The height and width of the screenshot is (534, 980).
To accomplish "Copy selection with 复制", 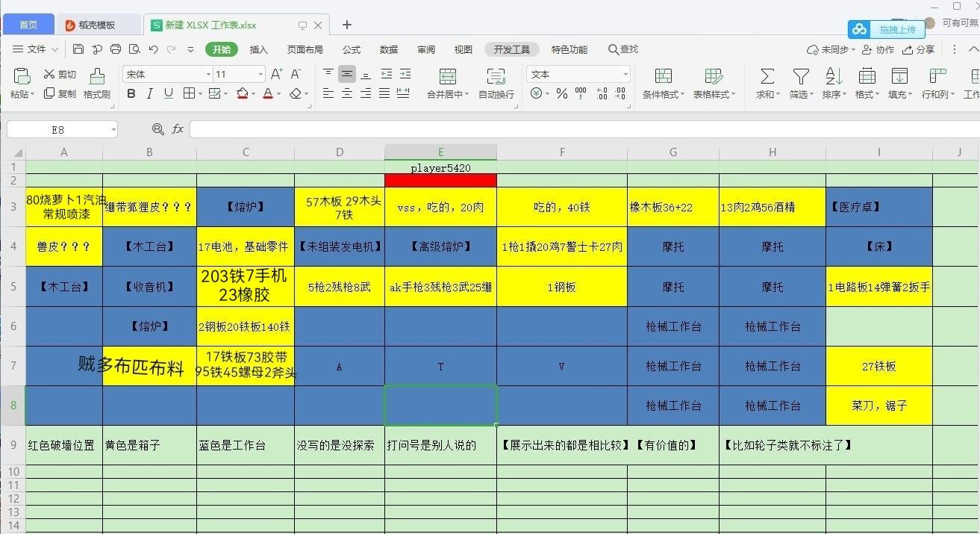I will [60, 93].
